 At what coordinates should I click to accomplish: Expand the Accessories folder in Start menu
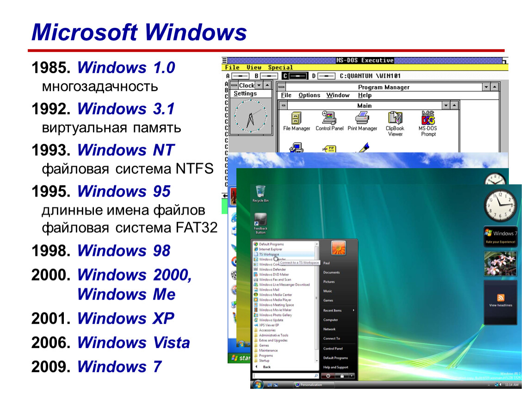[x=267, y=330]
